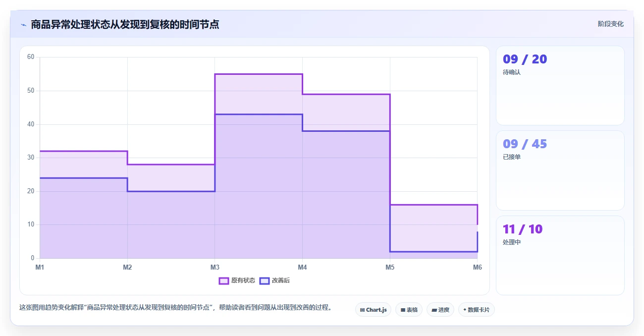Click the 原有状态 legend color box
The image size is (644, 336).
[224, 280]
